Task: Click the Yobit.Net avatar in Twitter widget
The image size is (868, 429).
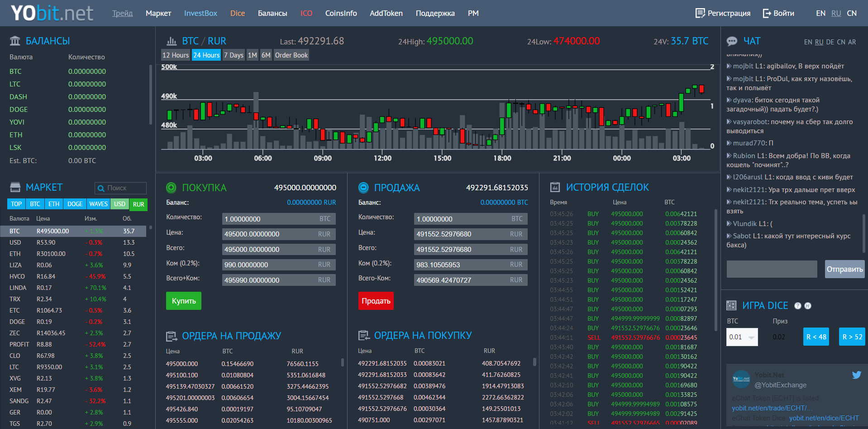Action: [x=741, y=379]
